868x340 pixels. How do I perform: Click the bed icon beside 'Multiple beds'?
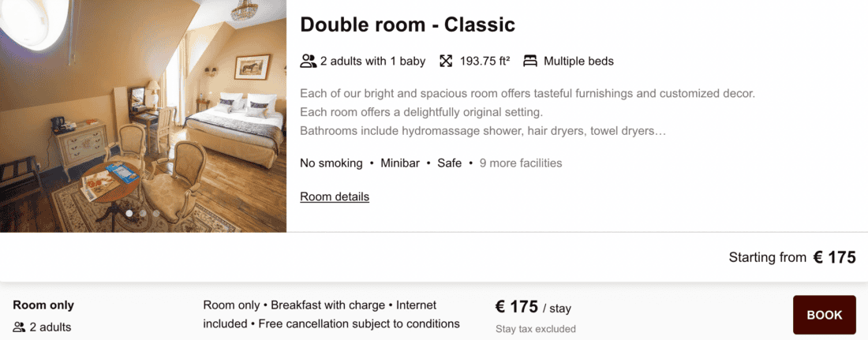click(529, 61)
